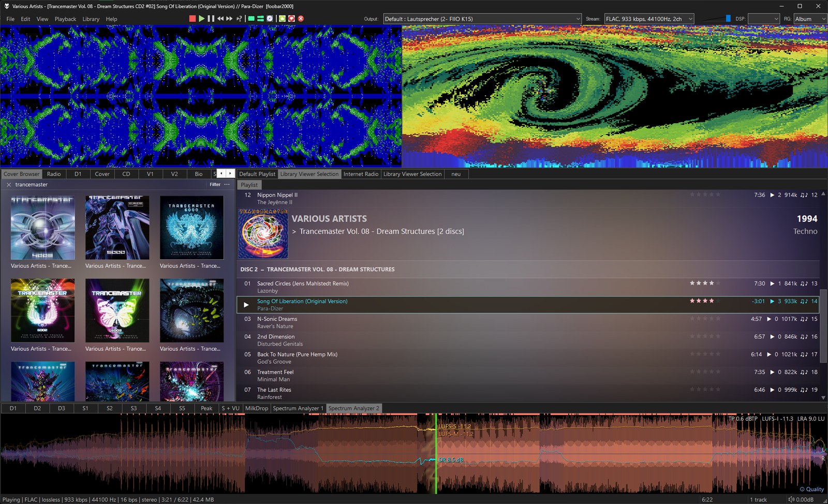Click the red thumbs-down icon

point(291,19)
